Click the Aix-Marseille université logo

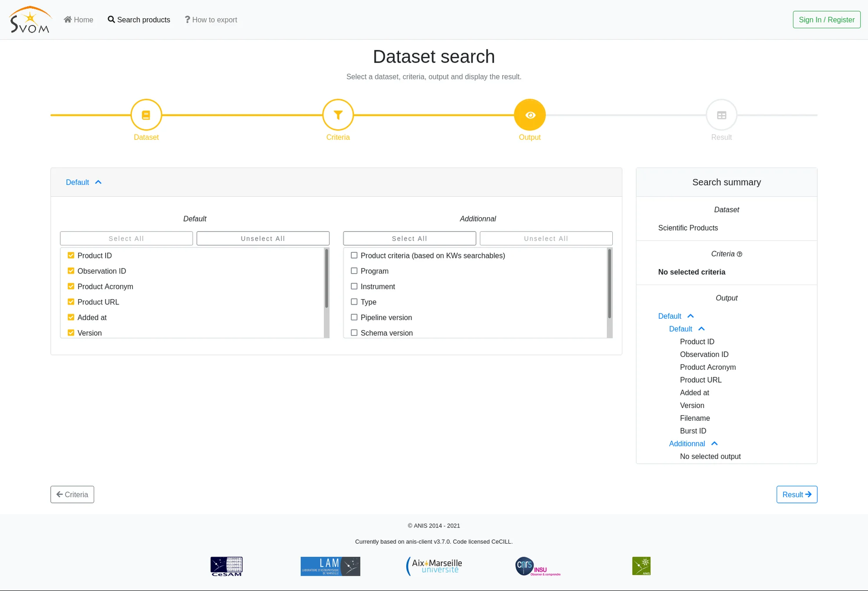pos(434,566)
